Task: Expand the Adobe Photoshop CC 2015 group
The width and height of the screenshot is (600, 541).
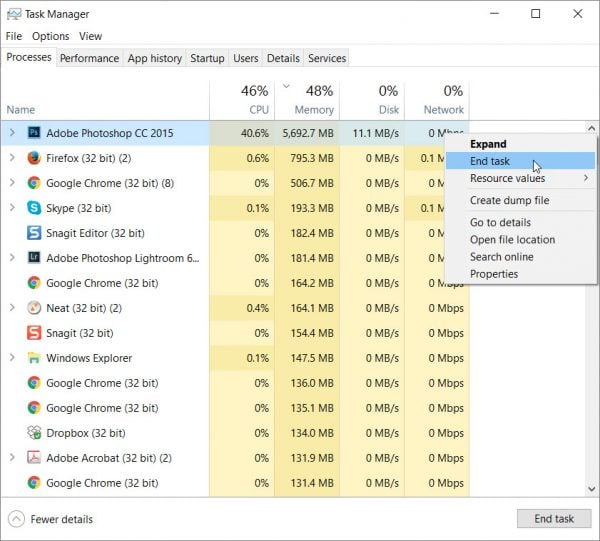Action: click(x=12, y=133)
